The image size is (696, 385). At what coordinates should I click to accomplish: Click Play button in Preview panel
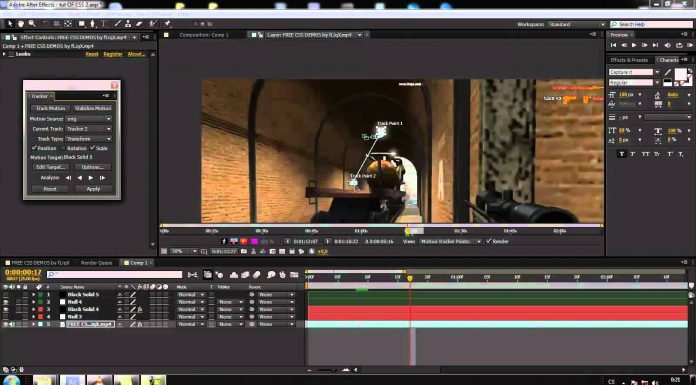coord(634,45)
